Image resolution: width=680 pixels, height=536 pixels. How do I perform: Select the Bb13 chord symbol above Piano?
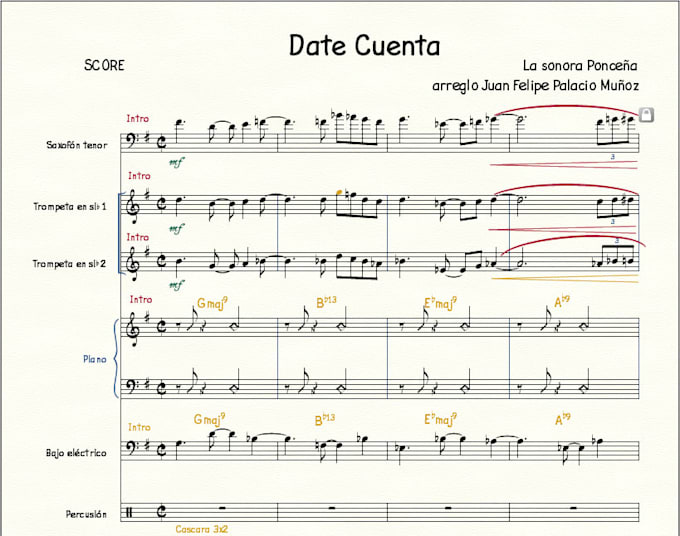(x=326, y=302)
